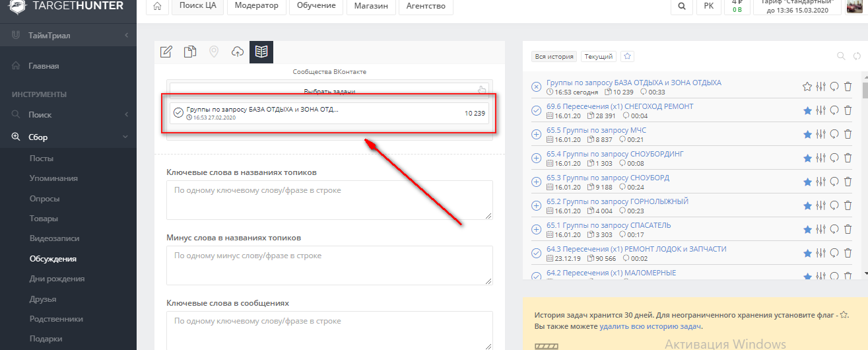868x350 pixels.
Task: Click the home icon in top navigation
Action: (x=156, y=7)
